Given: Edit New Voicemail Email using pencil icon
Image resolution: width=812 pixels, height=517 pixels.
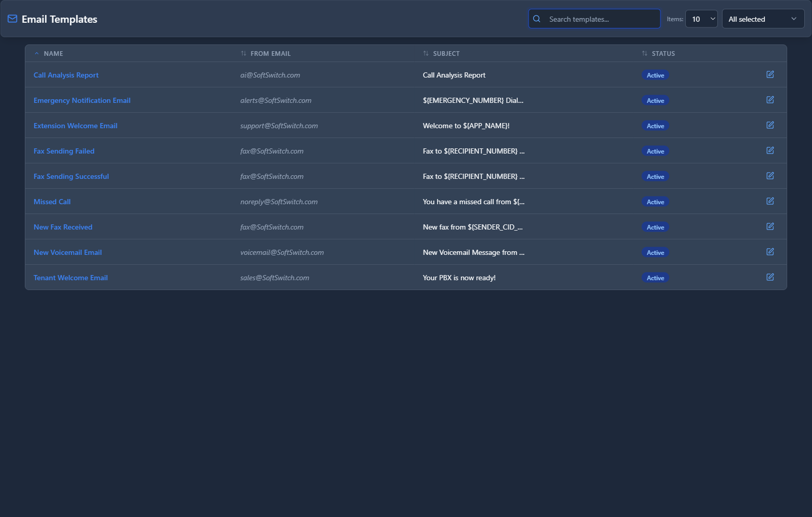Looking at the screenshot, I should point(770,252).
